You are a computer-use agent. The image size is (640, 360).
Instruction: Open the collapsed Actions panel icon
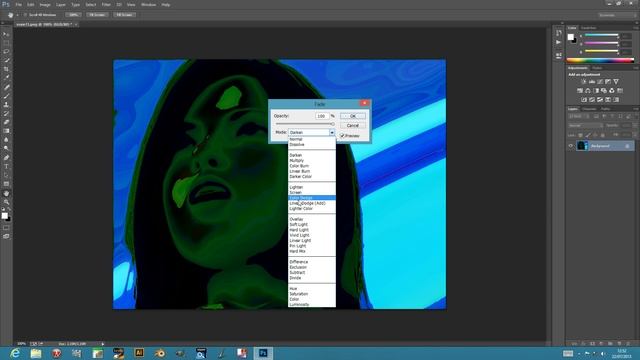pos(559,42)
